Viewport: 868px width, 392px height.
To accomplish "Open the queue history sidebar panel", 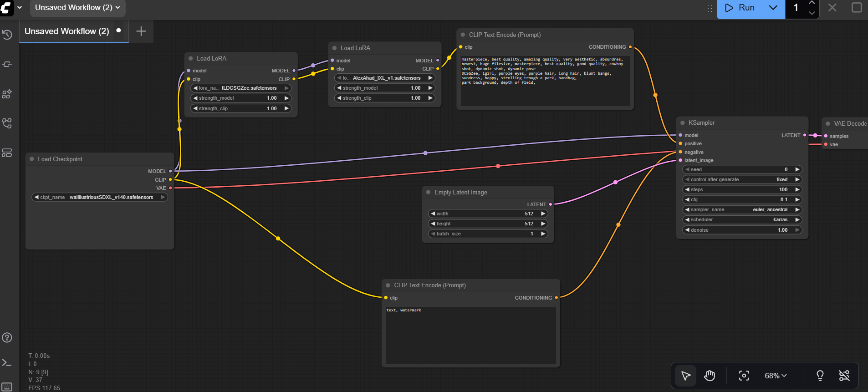I will coord(7,35).
